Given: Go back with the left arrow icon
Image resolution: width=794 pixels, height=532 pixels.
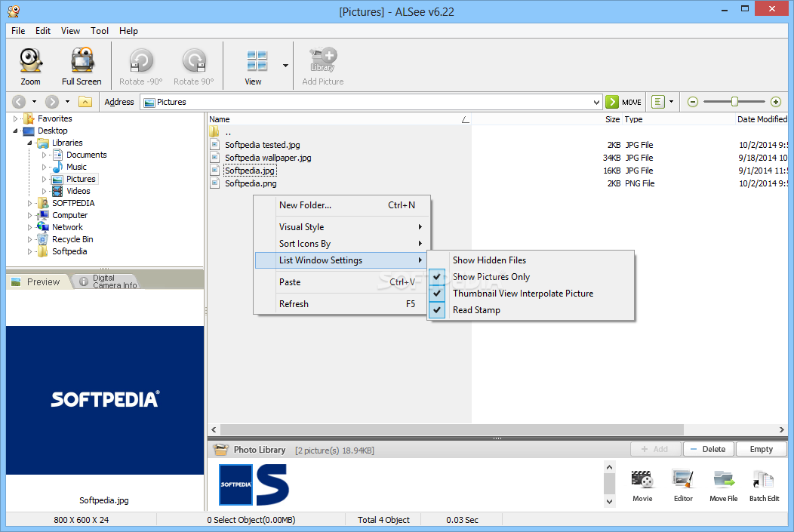Looking at the screenshot, I should pyautogui.click(x=19, y=102).
